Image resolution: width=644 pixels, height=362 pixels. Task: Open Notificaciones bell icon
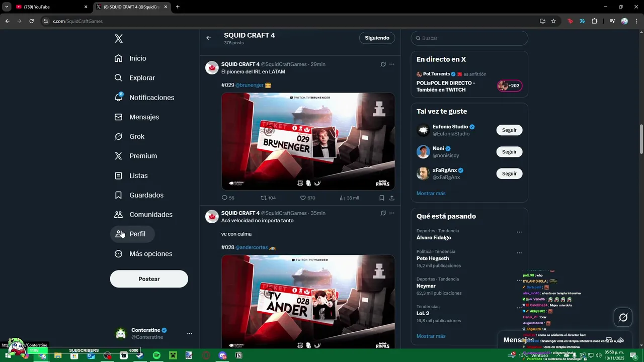point(119,97)
